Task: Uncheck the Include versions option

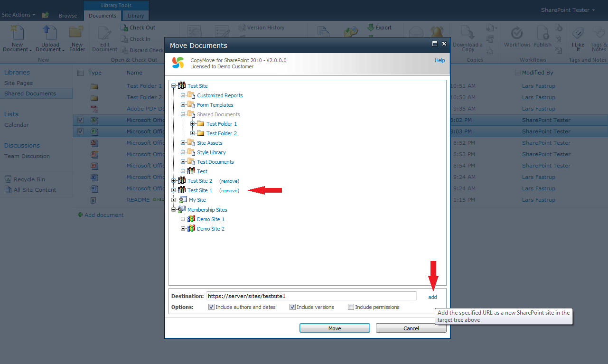Action: [292, 307]
